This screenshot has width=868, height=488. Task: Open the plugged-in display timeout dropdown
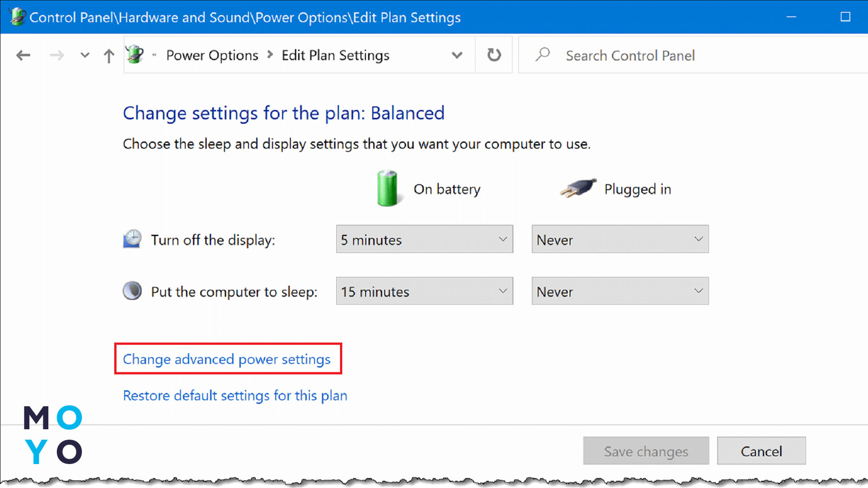pos(620,239)
